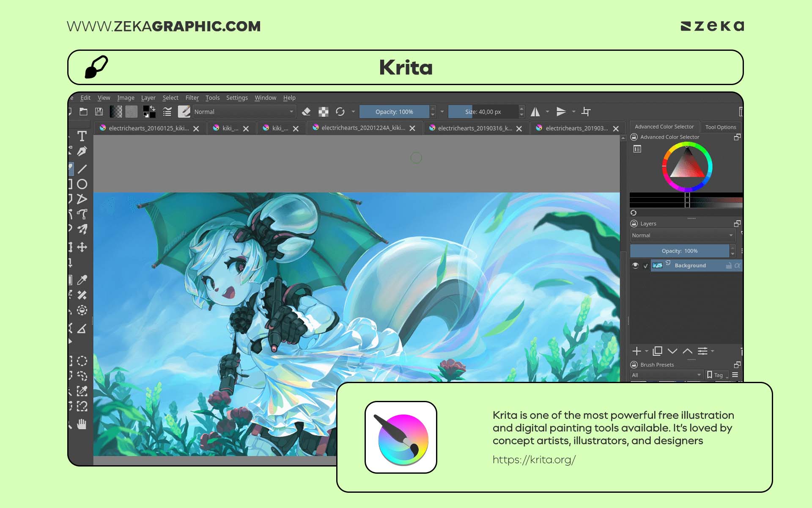Duplicate the layer via Layers panel icon
The height and width of the screenshot is (508, 812).
tap(658, 351)
